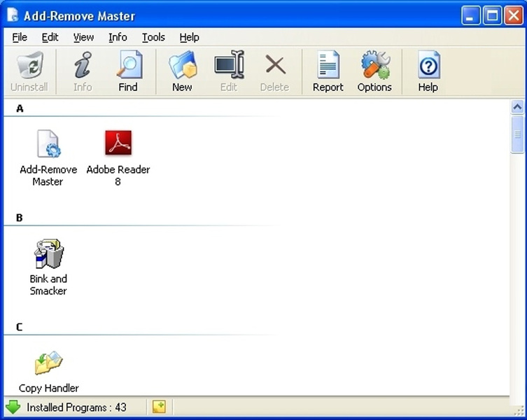Open the View menu
Viewport: 527px width, 420px height.
tap(84, 37)
